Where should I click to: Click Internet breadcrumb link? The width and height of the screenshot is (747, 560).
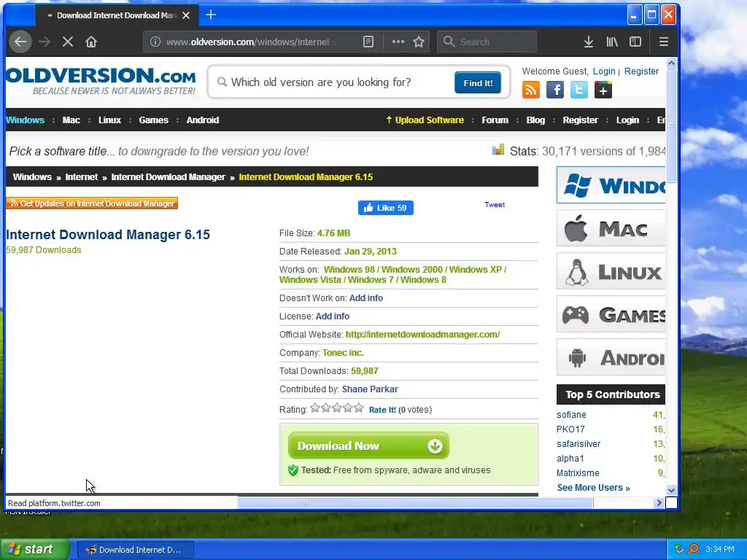click(82, 177)
